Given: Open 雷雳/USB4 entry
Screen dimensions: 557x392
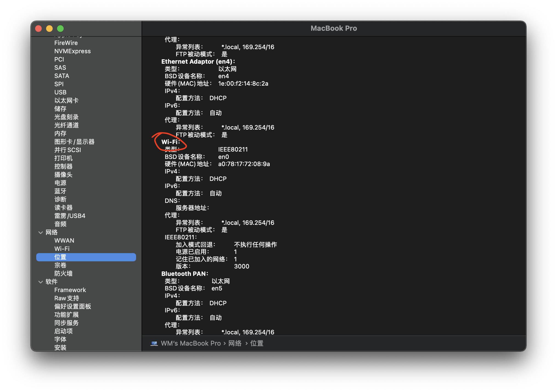Looking at the screenshot, I should tap(70, 216).
